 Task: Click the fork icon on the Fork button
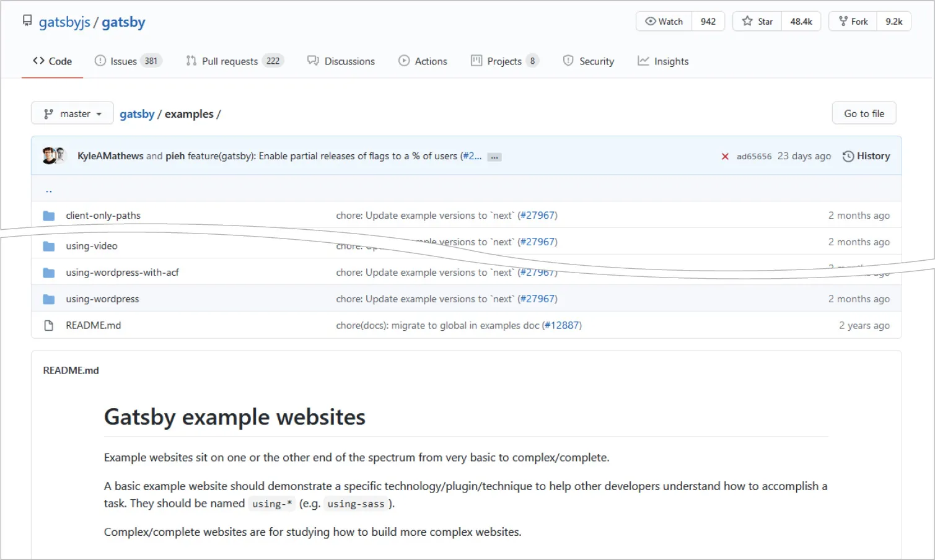coord(843,21)
